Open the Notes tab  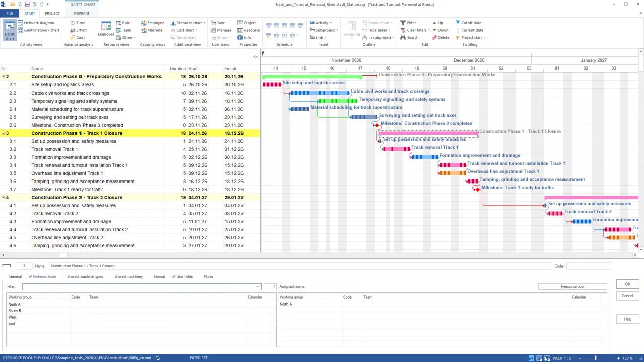pos(209,276)
